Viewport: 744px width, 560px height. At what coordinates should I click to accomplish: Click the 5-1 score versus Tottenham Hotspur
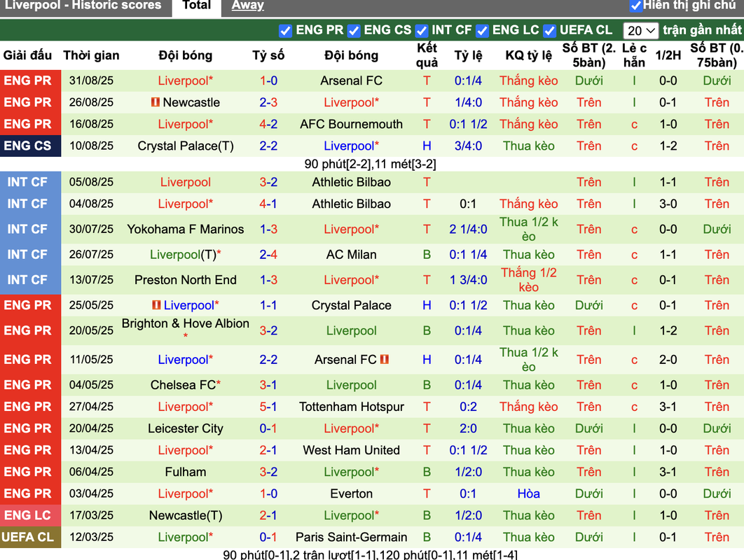point(268,407)
